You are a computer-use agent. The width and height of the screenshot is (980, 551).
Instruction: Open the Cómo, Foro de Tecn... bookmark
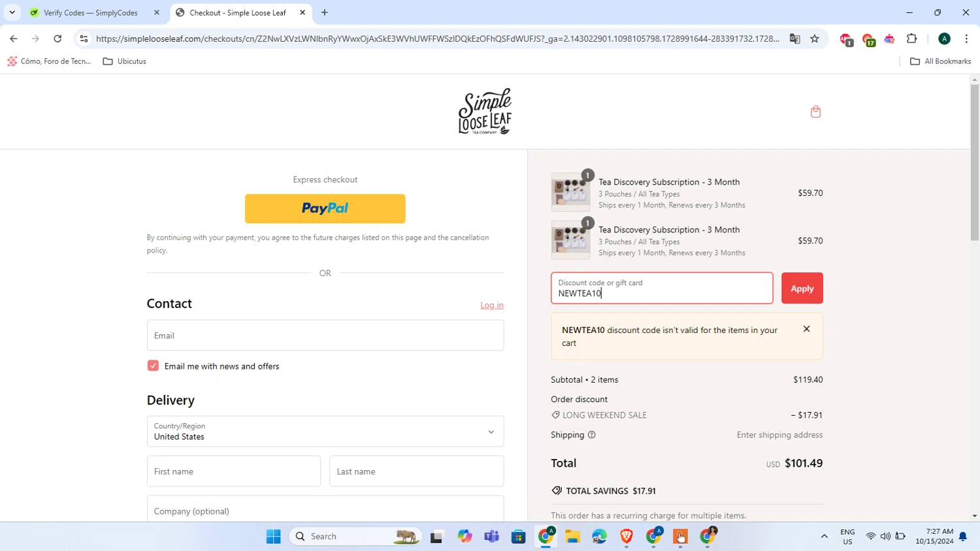49,61
